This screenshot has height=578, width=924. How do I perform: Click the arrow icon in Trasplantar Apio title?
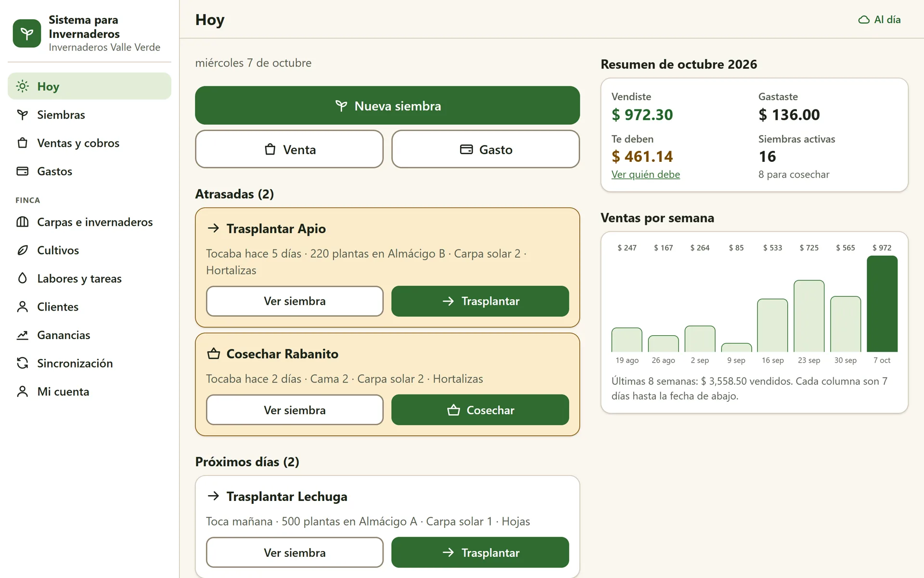coord(213,228)
